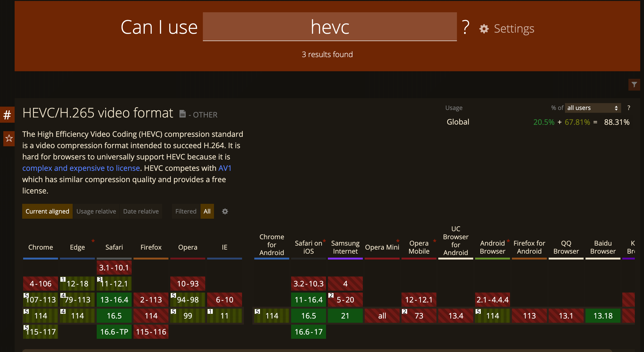
Task: Click Safari 16.6-TP support cell
Action: [114, 331]
